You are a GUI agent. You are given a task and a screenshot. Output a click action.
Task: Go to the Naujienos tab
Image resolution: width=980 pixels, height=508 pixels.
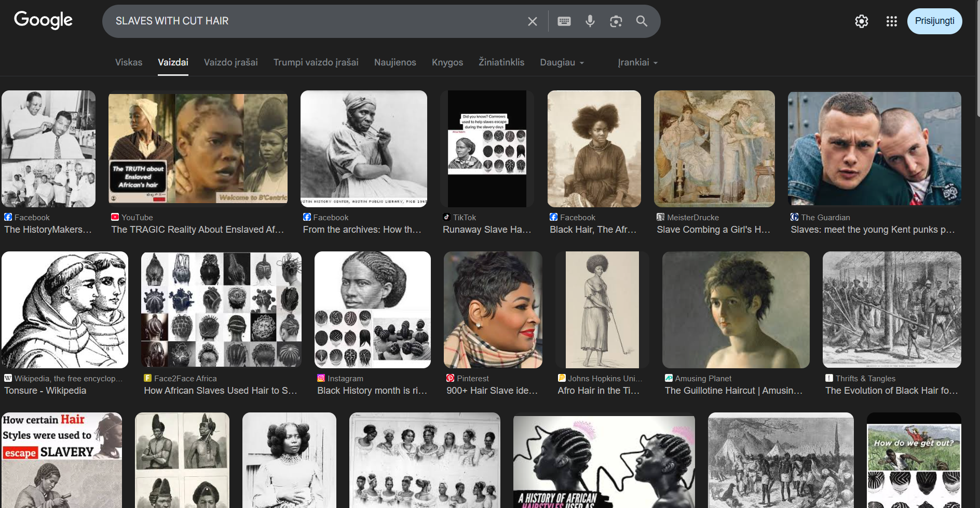(x=395, y=62)
